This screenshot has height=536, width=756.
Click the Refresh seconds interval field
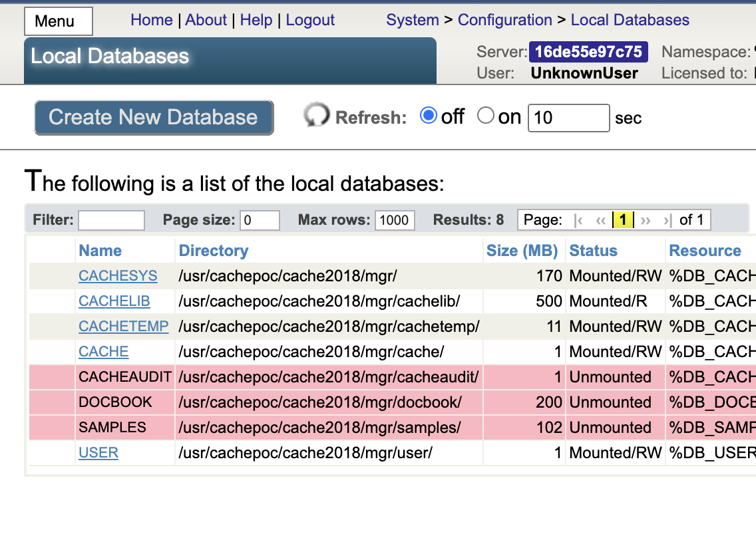(568, 118)
